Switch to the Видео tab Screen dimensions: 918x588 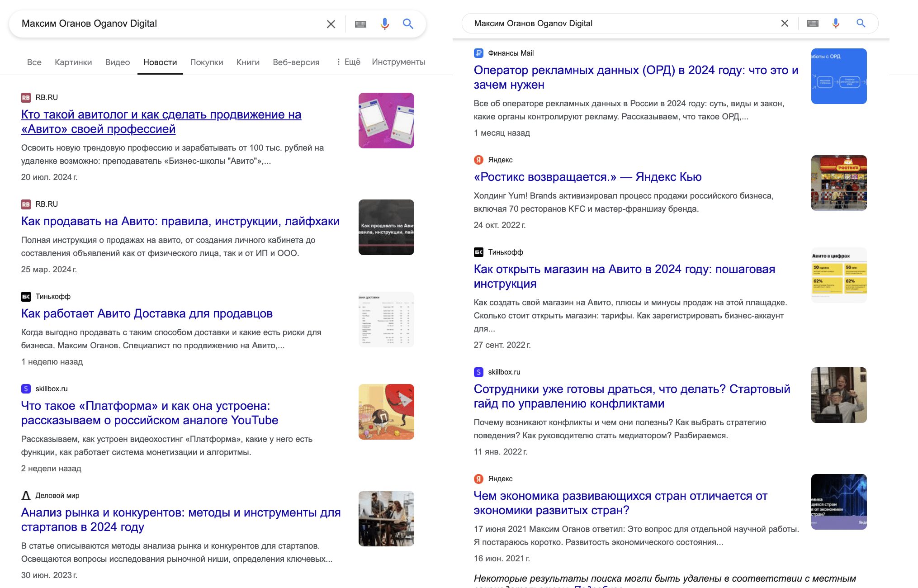(118, 62)
